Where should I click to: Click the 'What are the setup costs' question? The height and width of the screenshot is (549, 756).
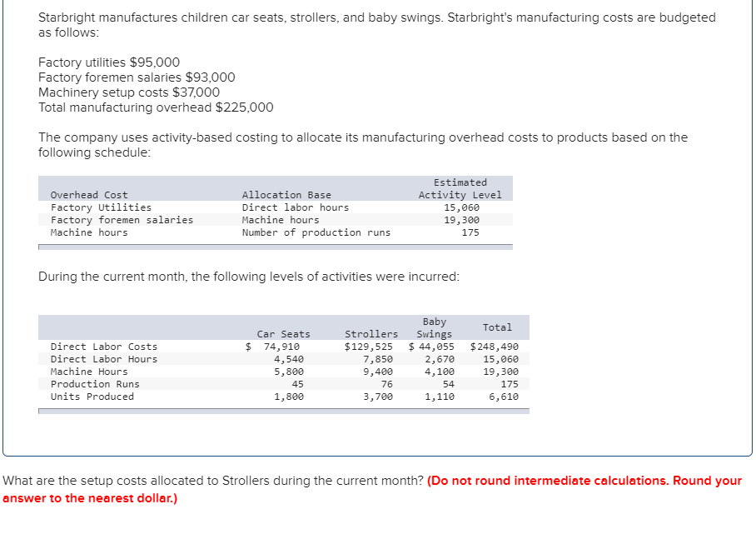coord(213,481)
